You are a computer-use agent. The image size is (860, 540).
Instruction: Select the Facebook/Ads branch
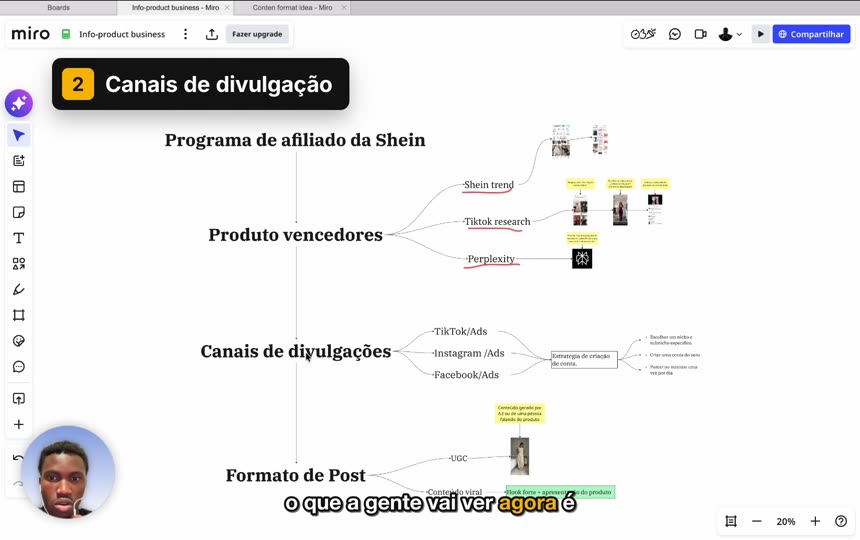[466, 375]
